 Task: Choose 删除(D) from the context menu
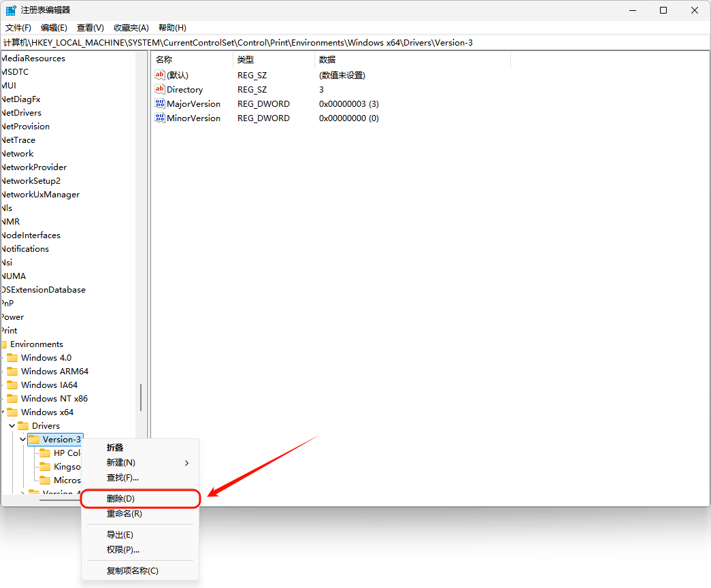click(x=120, y=499)
